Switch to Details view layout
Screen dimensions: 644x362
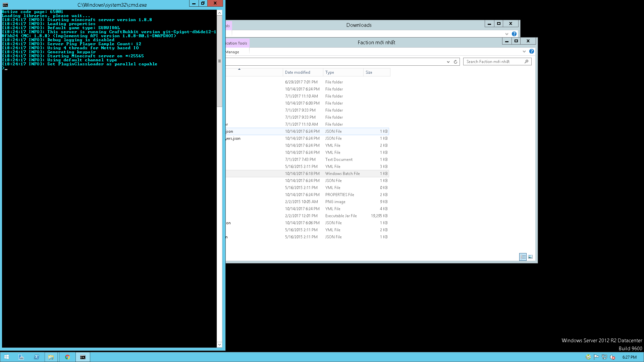click(523, 257)
